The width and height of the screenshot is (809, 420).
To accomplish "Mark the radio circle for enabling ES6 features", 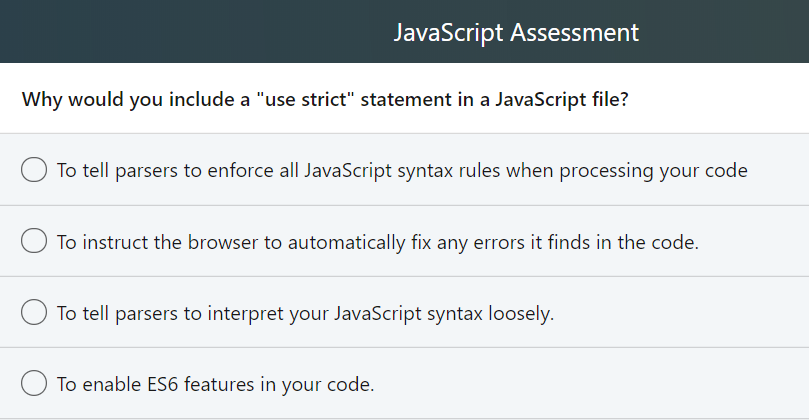I will tap(34, 382).
